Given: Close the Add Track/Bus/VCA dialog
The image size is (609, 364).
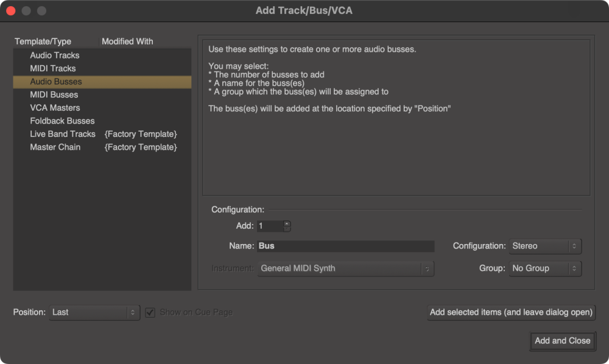Looking at the screenshot, I should click(x=11, y=11).
